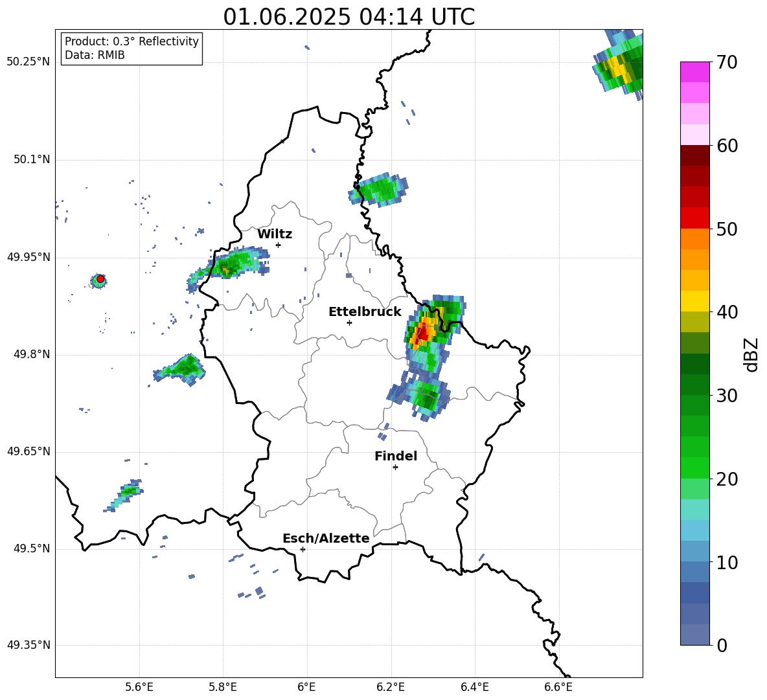Click the 'Data: RMIB' label
This screenshot has height=700, width=767.
pyautogui.click(x=95, y=55)
